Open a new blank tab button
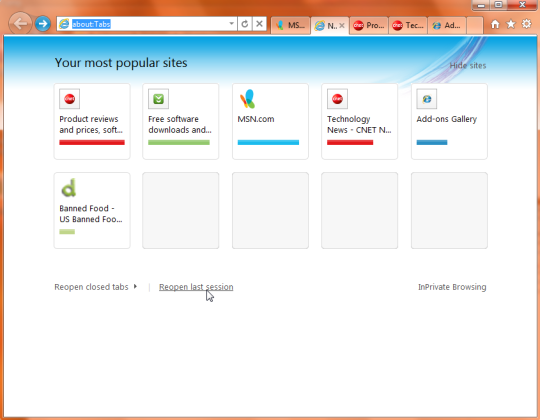This screenshot has height=420, width=540. coord(475,25)
